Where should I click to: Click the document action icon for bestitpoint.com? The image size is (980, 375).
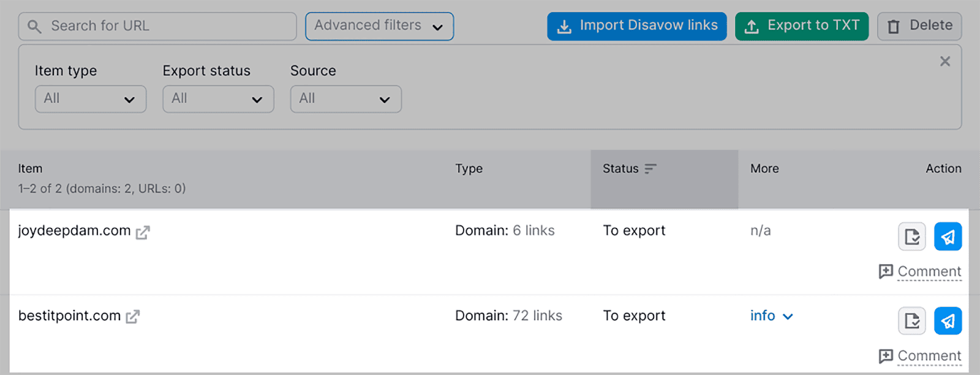pos(911,321)
